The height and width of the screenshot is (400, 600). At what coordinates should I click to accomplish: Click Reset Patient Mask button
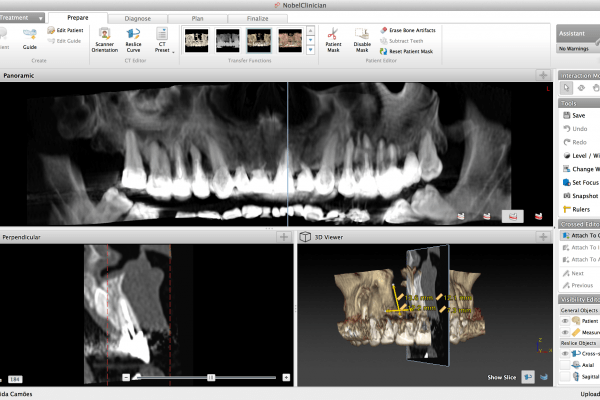pyautogui.click(x=410, y=50)
